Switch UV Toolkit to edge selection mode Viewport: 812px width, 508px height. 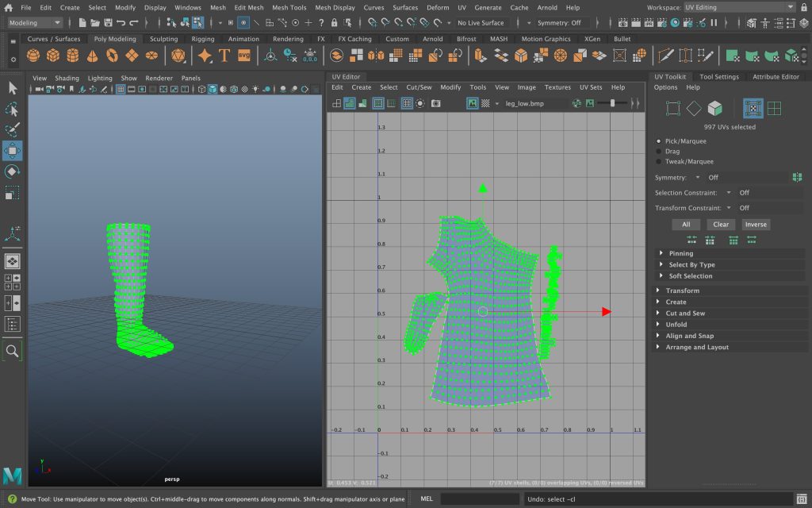click(x=694, y=108)
